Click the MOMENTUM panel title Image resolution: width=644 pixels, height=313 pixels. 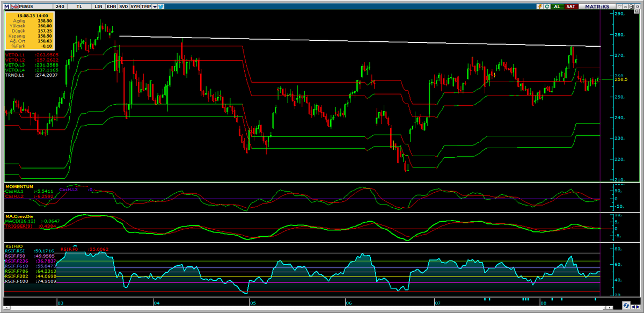(x=19, y=186)
